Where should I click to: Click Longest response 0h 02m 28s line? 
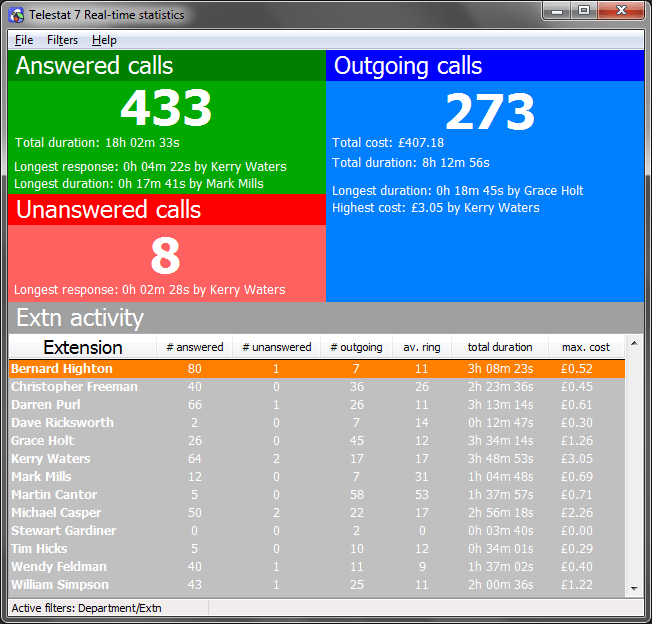pos(150,290)
